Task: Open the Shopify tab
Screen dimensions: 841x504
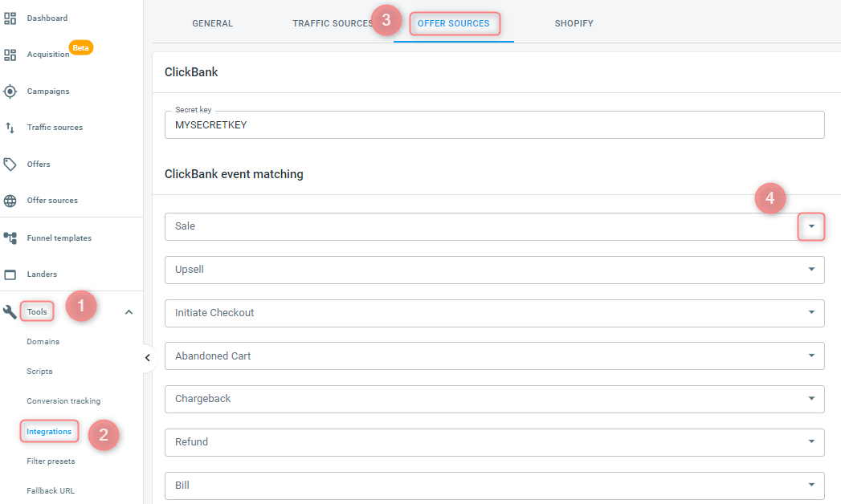Action: point(574,23)
